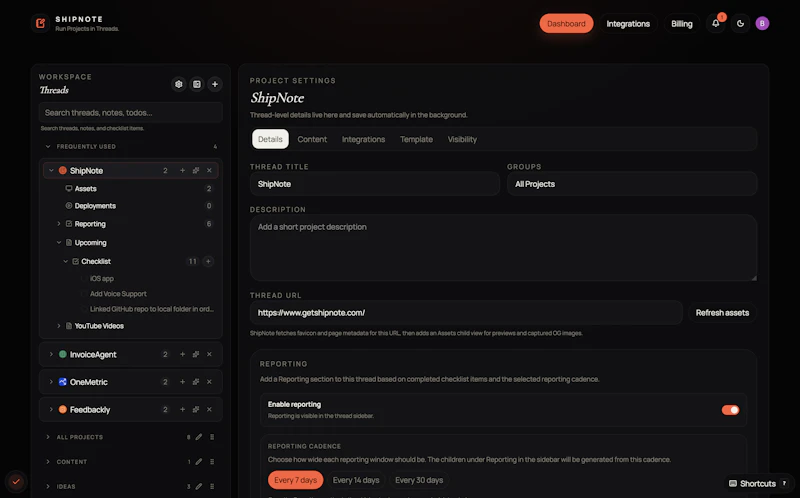Add child to Feedbackly via plus icon

point(182,409)
